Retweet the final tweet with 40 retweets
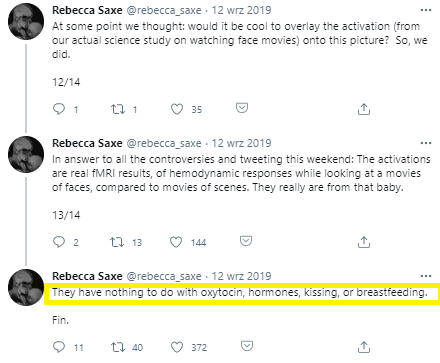440x363 pixels. pos(118,347)
